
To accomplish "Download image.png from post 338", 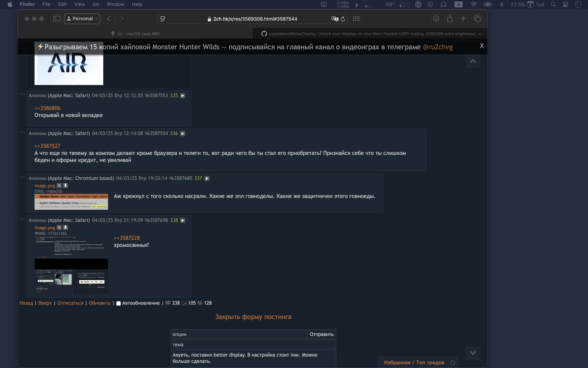I will pos(65,227).
